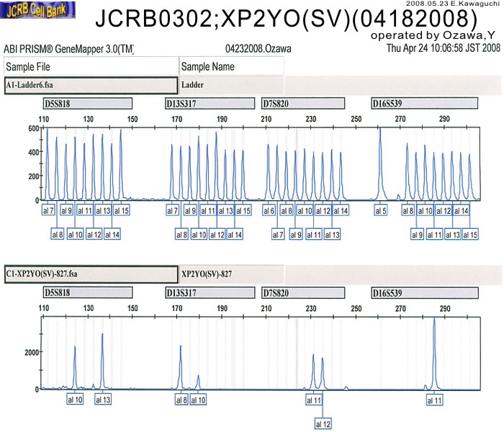Click the al 13 allele label in XP2YO sample panel
This screenshot has height=432, width=504.
[102, 400]
